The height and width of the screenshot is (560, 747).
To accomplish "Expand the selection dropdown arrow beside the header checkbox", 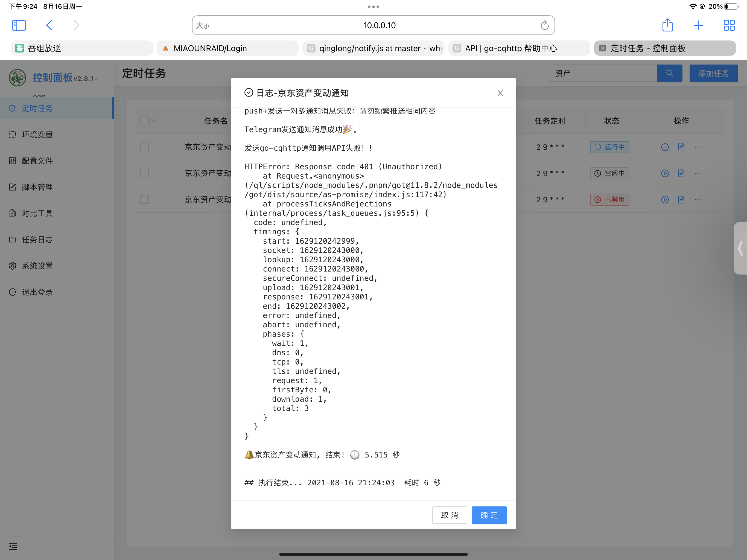I will 154,121.
